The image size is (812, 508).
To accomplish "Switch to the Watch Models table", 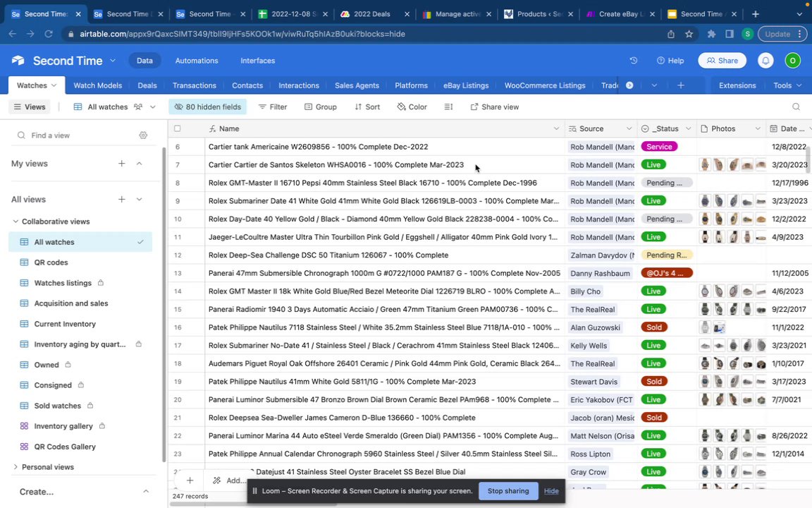I will click(98, 85).
